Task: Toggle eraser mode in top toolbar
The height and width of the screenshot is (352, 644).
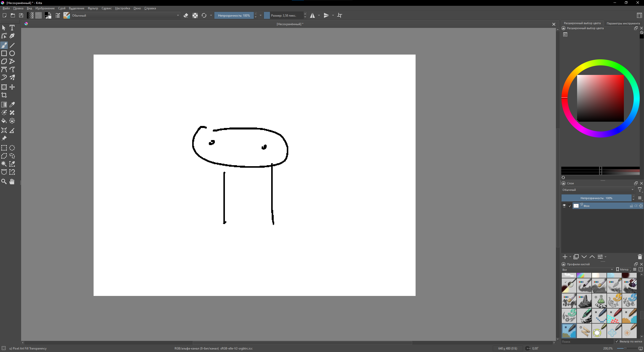Action: (186, 16)
